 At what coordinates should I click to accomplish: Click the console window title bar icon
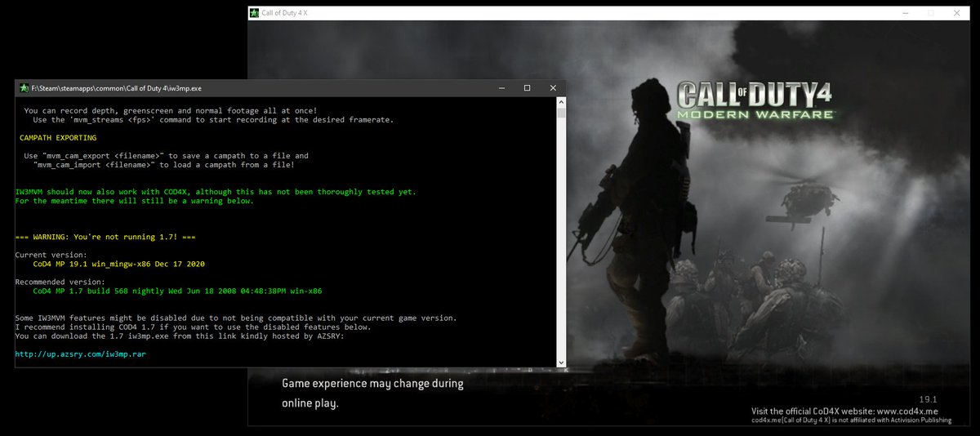click(x=24, y=87)
